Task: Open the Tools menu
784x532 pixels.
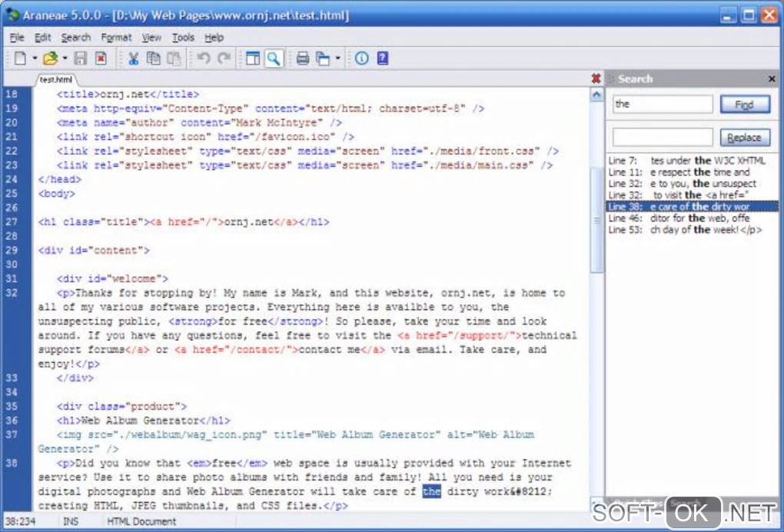Action: coord(183,38)
